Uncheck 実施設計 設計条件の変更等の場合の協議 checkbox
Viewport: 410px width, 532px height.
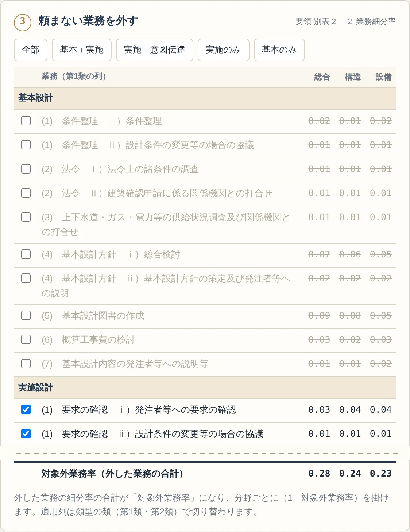coord(26,434)
